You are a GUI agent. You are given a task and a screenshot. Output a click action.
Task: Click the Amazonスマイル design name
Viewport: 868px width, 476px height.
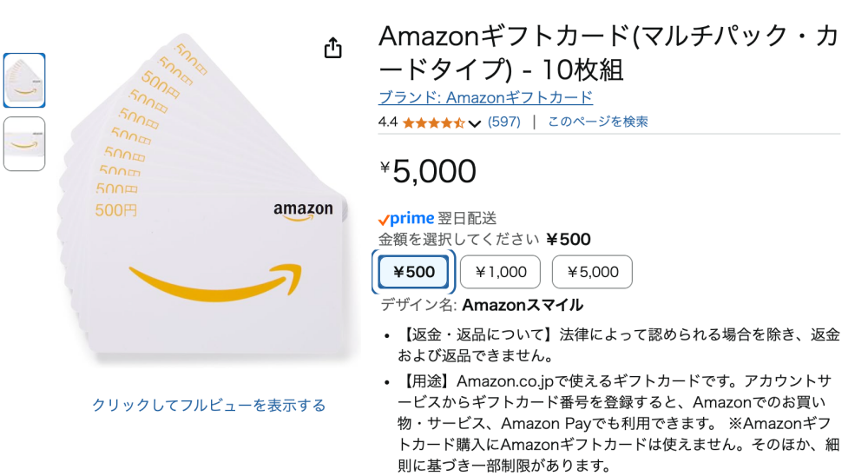[x=523, y=305]
